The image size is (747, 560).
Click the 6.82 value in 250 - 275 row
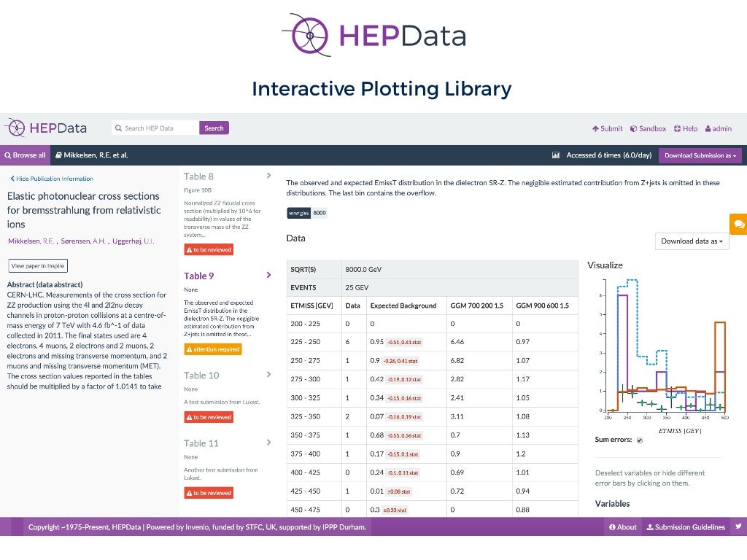point(457,360)
